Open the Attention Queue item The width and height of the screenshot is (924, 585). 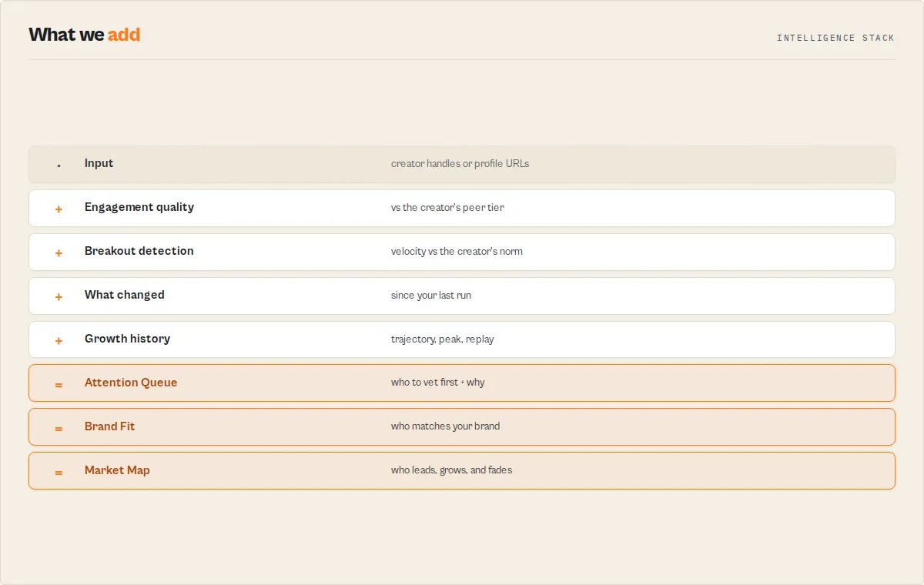(462, 383)
